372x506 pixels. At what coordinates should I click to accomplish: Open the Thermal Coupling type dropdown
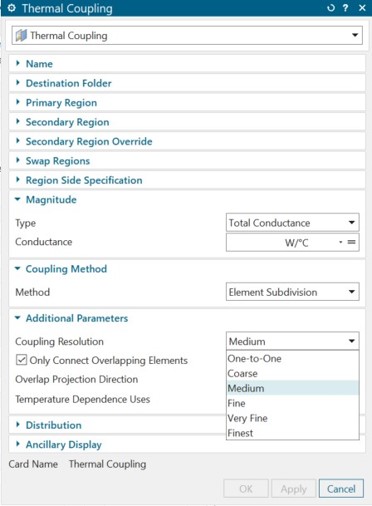pyautogui.click(x=187, y=35)
